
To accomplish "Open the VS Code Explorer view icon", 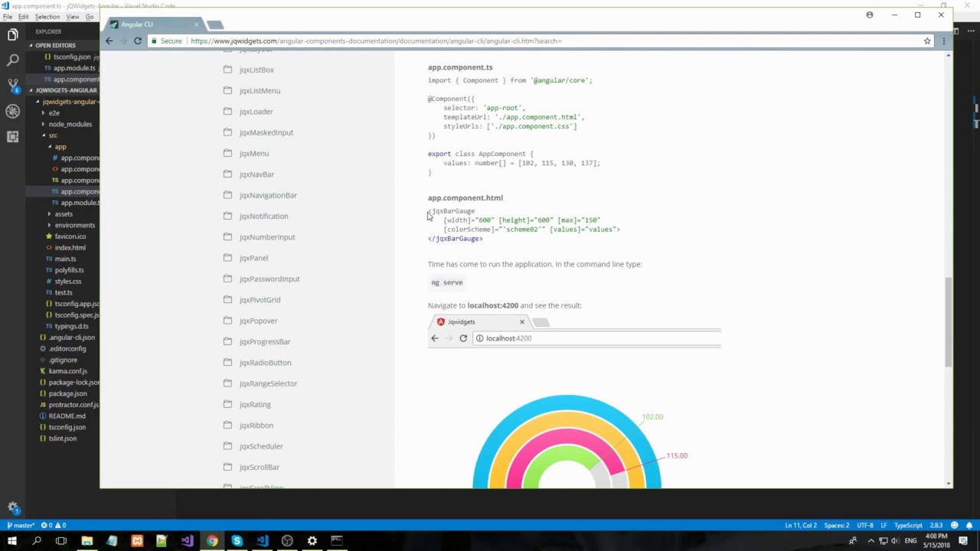I will [12, 34].
